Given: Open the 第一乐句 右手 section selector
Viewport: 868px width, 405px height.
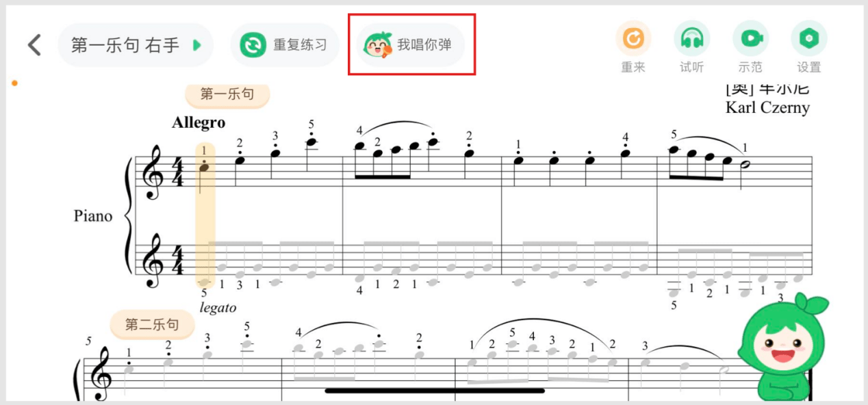Looking at the screenshot, I should [136, 45].
